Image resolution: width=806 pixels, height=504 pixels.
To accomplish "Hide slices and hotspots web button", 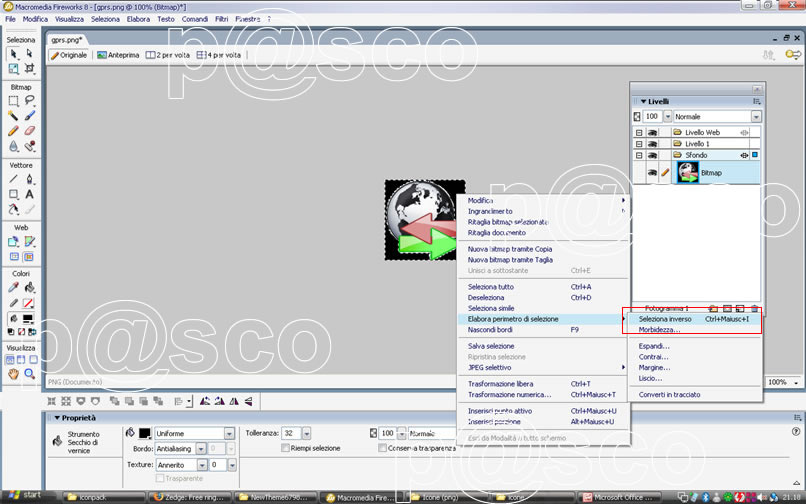I will (14, 257).
